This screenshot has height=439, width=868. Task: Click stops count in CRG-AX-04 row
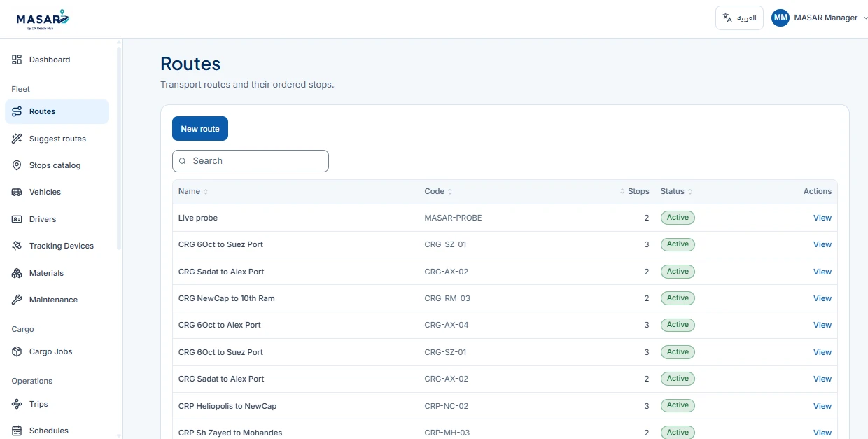click(647, 325)
